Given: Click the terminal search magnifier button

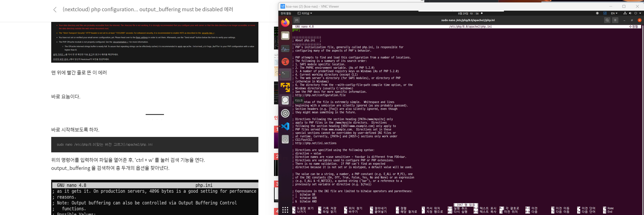Looking at the screenshot, I should [x=607, y=20].
